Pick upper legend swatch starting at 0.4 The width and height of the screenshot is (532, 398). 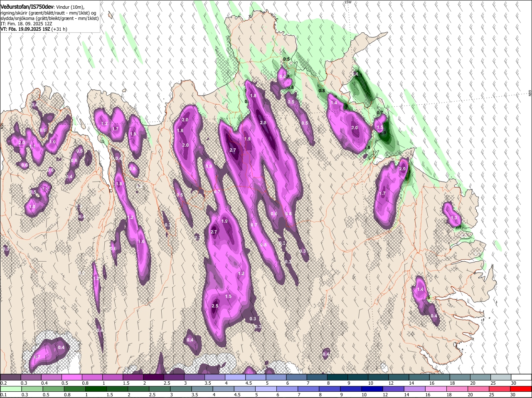(52, 377)
